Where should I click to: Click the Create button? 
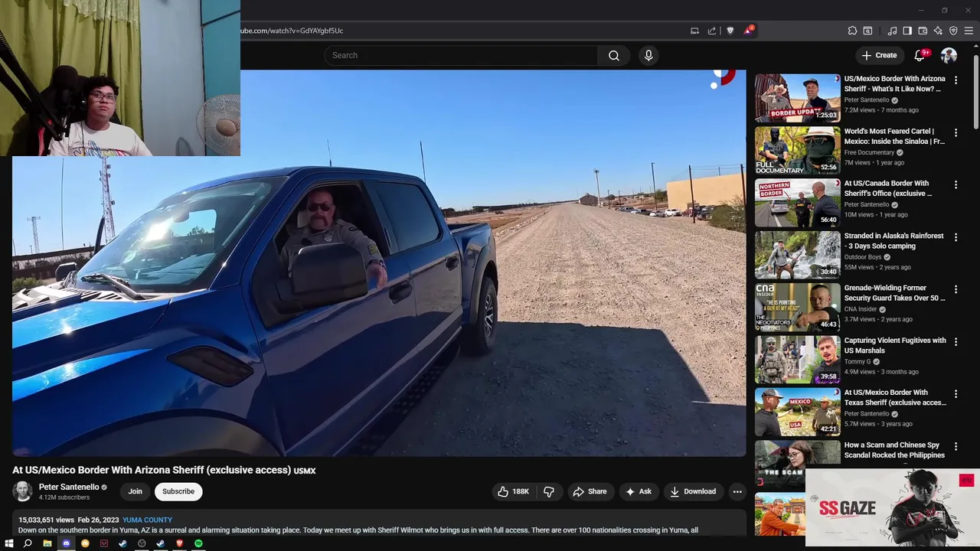pos(879,55)
